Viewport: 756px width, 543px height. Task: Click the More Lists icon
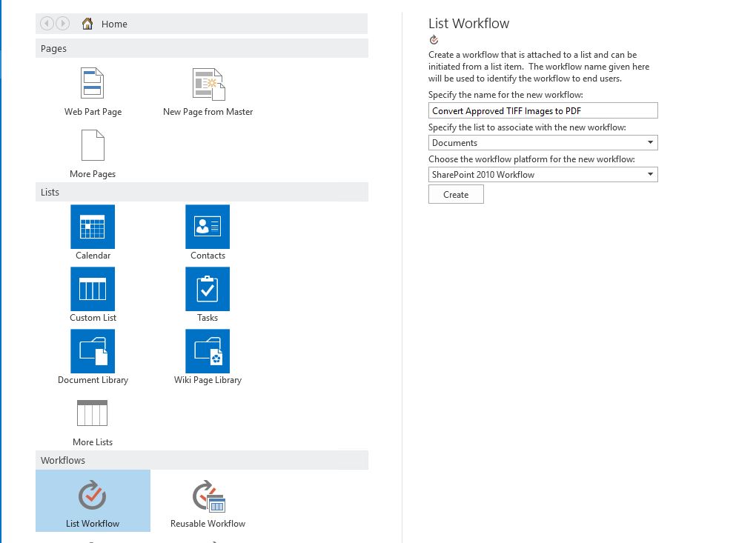(92, 413)
